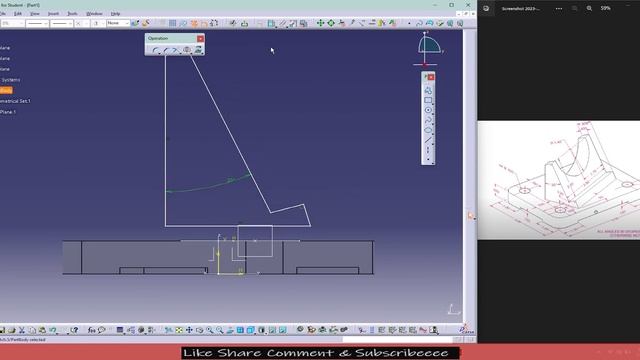
Task: Click the Paste icon in bottom toolbar
Action: click(42, 330)
